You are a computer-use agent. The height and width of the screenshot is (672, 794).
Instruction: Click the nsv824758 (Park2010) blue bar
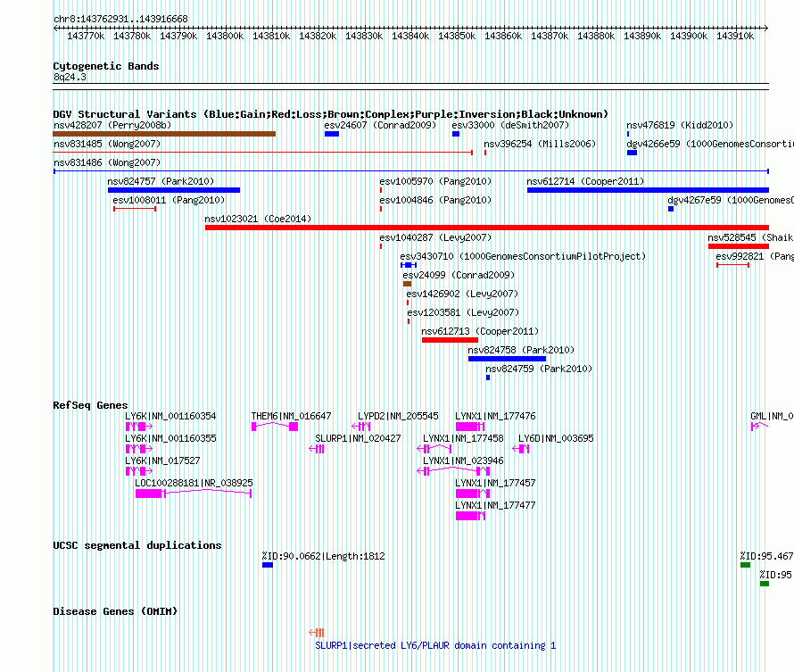click(507, 359)
